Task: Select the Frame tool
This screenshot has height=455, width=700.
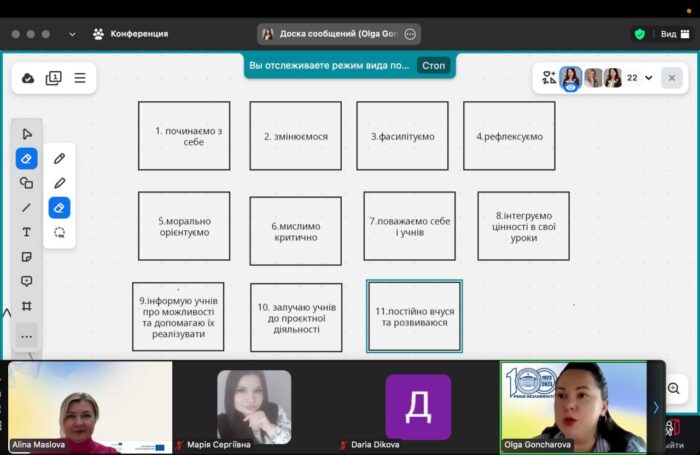Action: 27,306
